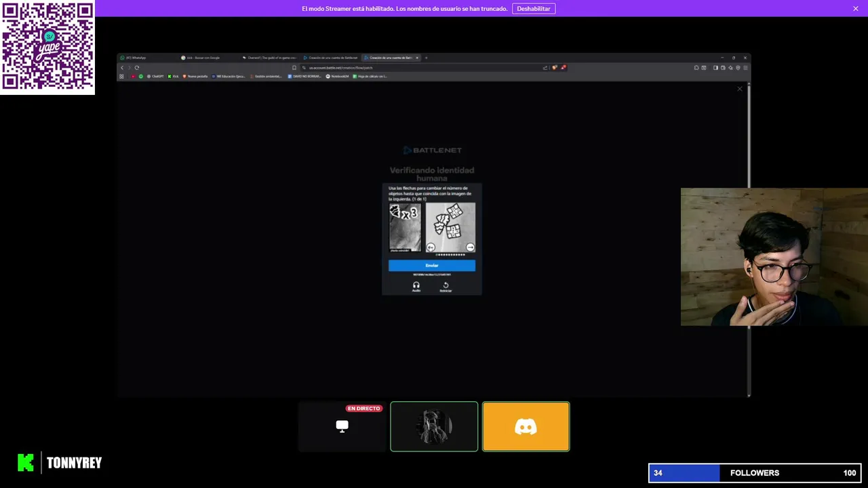Close the verification overlay with the X
The image size is (868, 488).
tap(740, 89)
